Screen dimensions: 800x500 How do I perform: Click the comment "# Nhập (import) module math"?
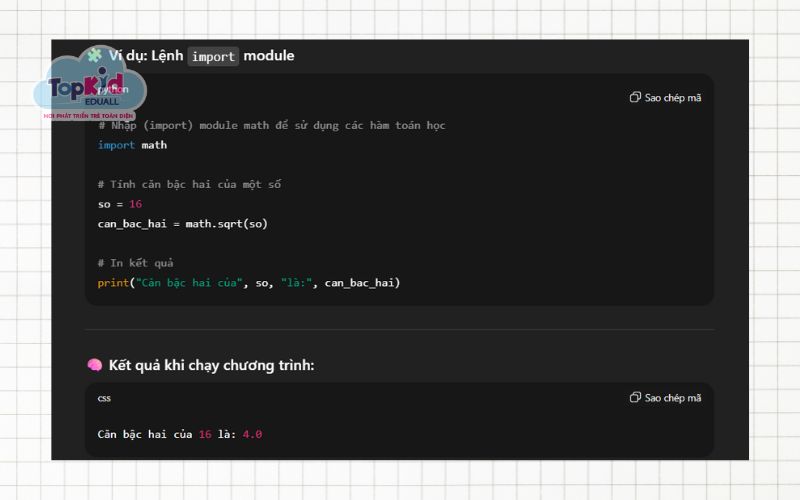coord(271,125)
